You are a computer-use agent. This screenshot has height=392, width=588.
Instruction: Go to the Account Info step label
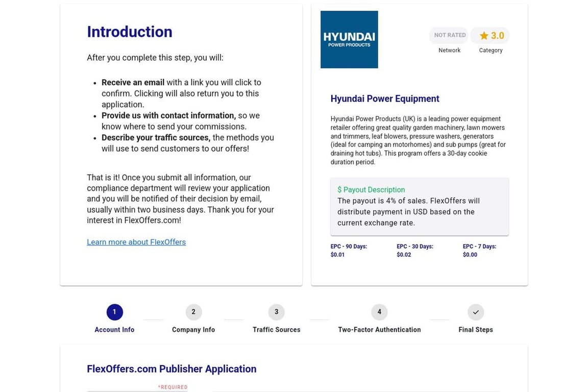[x=114, y=330]
